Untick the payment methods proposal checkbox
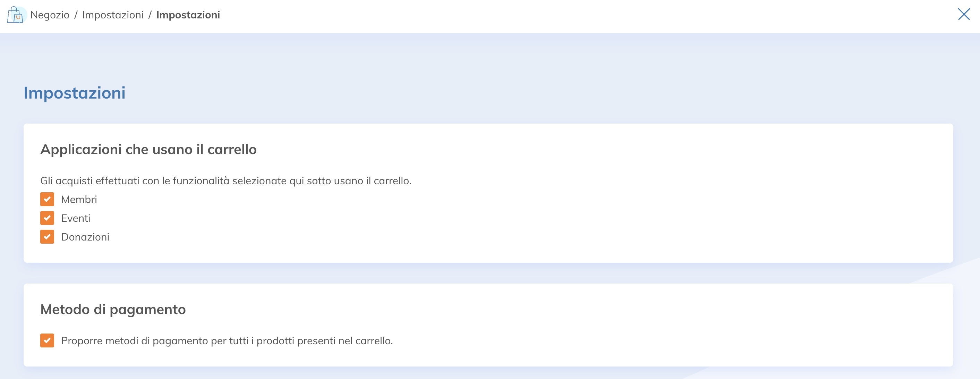 [x=47, y=340]
